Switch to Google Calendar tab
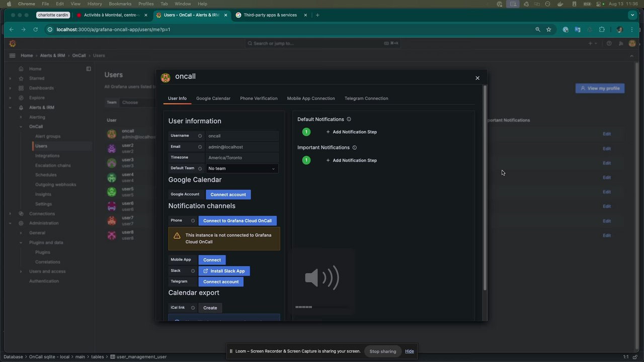This screenshot has height=362, width=644. (213, 99)
